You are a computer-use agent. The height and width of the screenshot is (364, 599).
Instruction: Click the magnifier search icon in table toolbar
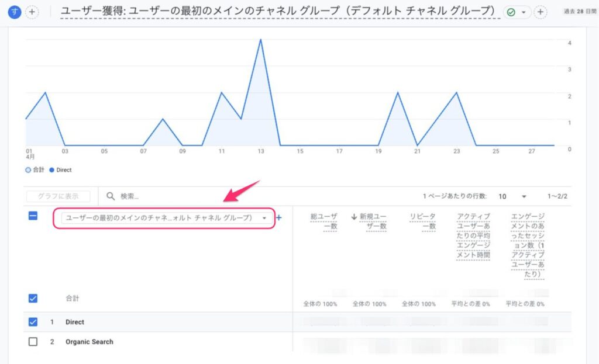[x=110, y=196]
